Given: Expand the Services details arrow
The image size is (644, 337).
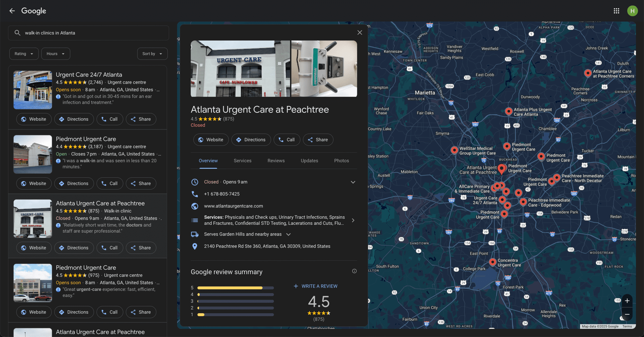Looking at the screenshot, I should coord(353,220).
